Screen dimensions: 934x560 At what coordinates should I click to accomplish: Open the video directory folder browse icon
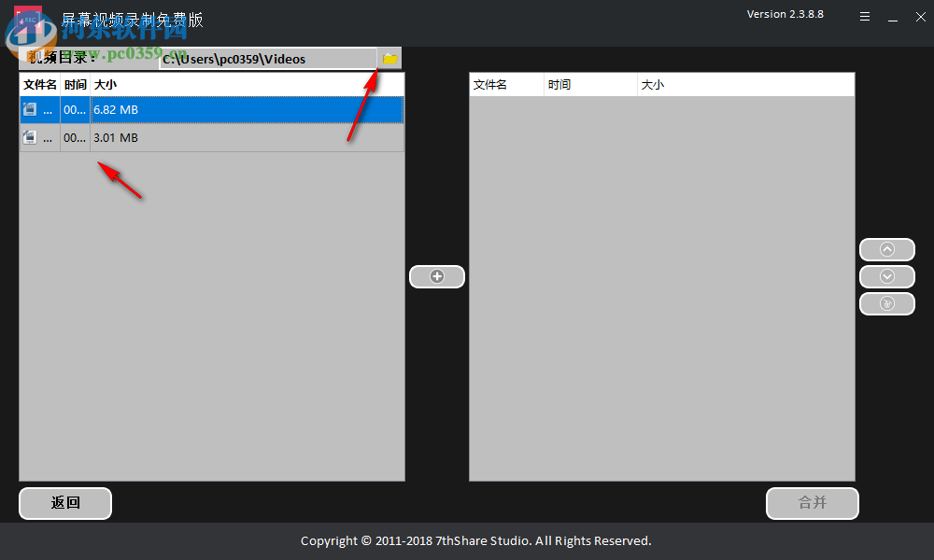(x=389, y=58)
